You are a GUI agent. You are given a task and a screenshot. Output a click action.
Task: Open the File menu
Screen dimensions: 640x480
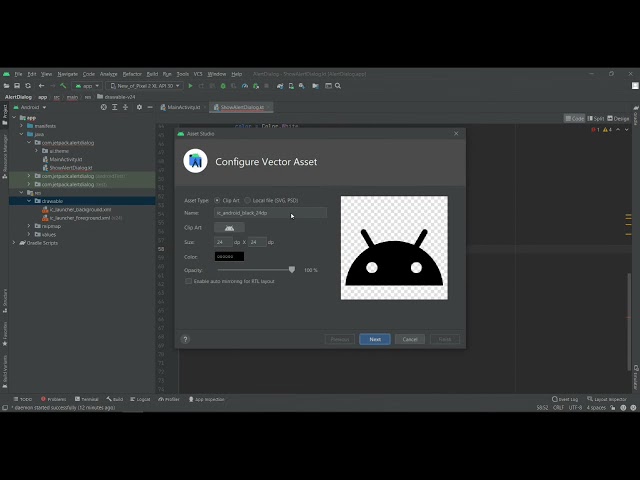(18, 74)
